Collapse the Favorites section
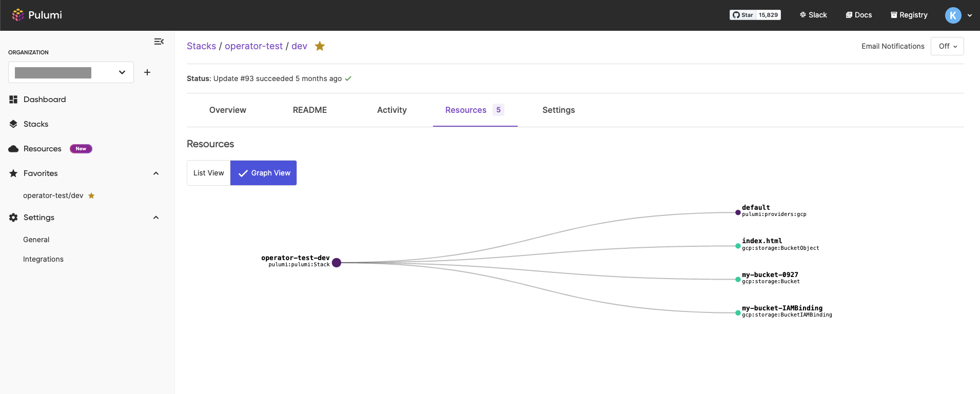Image resolution: width=980 pixels, height=394 pixels. tap(156, 173)
